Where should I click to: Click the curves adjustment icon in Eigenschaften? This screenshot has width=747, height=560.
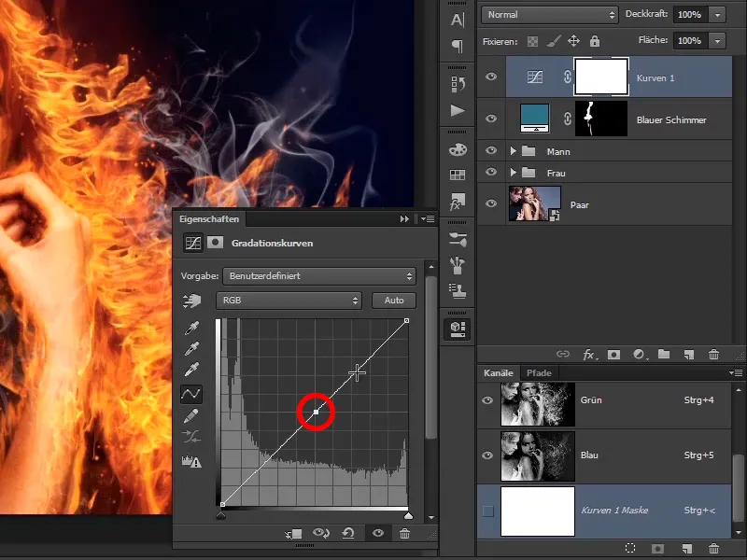pos(193,243)
